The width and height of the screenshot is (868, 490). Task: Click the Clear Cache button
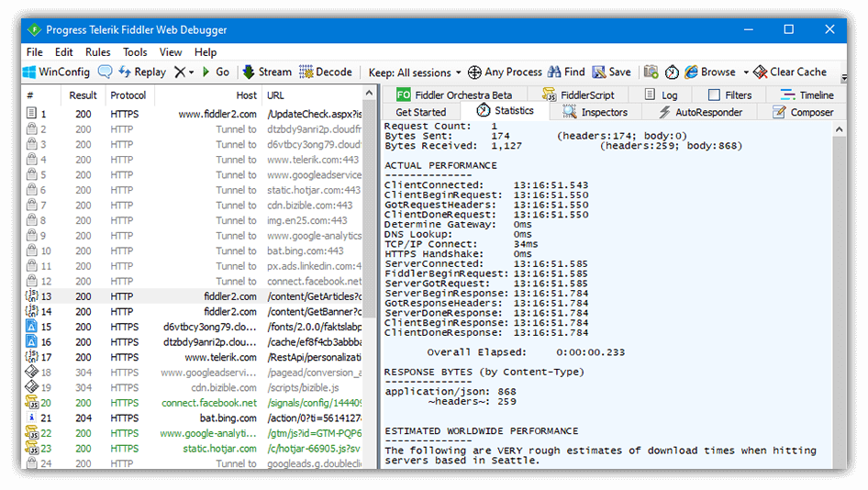point(789,72)
